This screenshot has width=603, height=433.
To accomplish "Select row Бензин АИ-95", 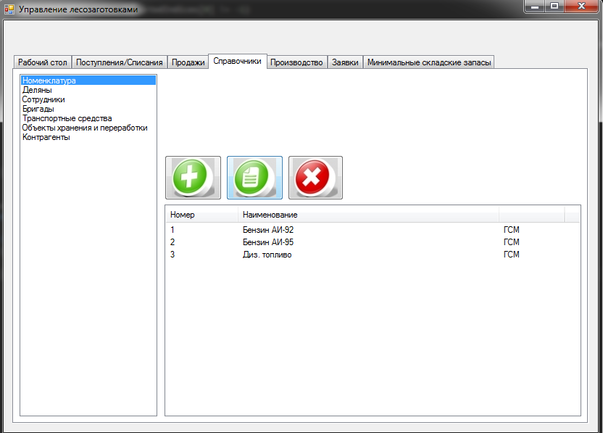I will coord(373,242).
